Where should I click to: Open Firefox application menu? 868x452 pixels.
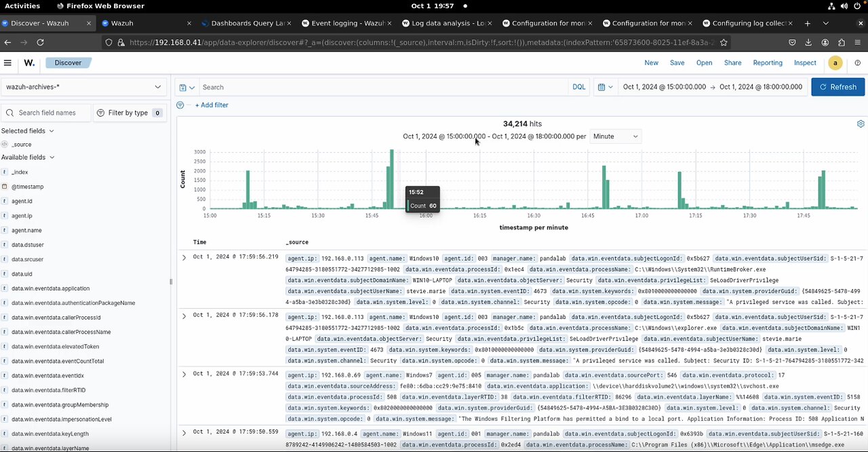pyautogui.click(x=859, y=42)
